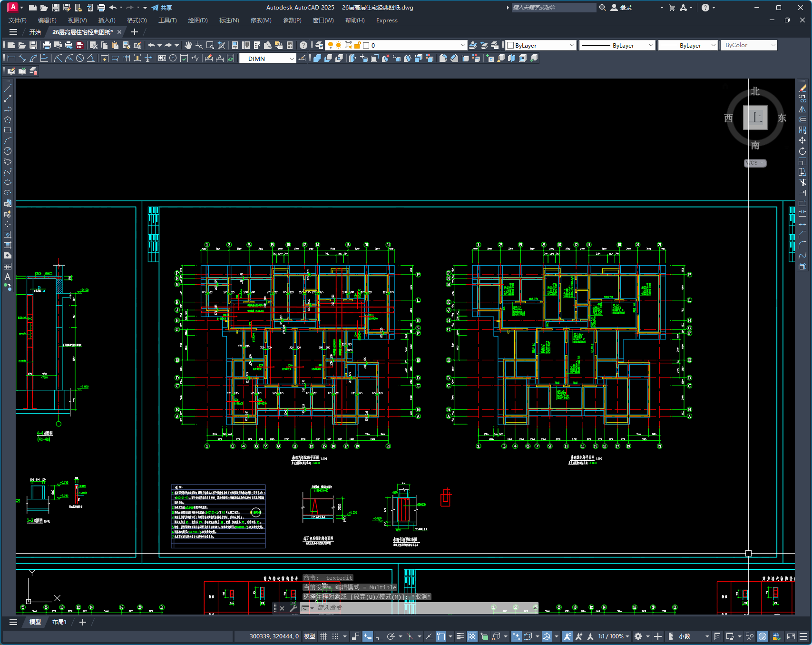Toggle annotation visibility in status bar

tap(567, 636)
